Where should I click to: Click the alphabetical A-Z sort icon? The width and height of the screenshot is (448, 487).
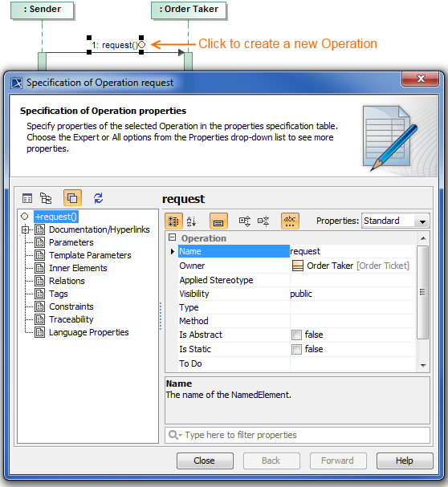click(x=191, y=221)
